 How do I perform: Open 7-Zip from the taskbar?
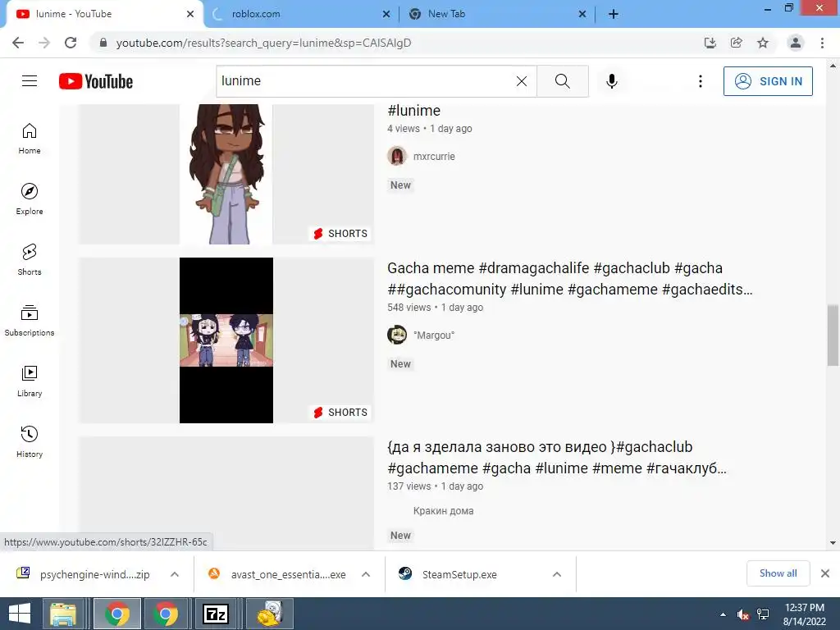pyautogui.click(x=216, y=614)
